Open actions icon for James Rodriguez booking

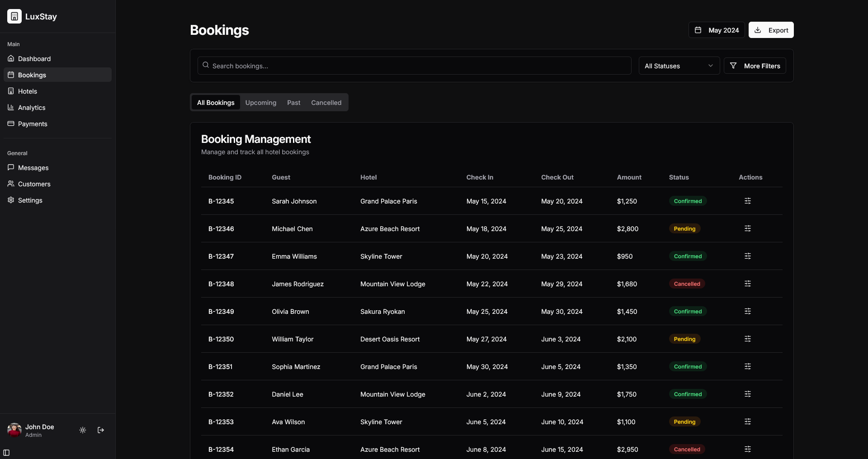click(x=748, y=284)
